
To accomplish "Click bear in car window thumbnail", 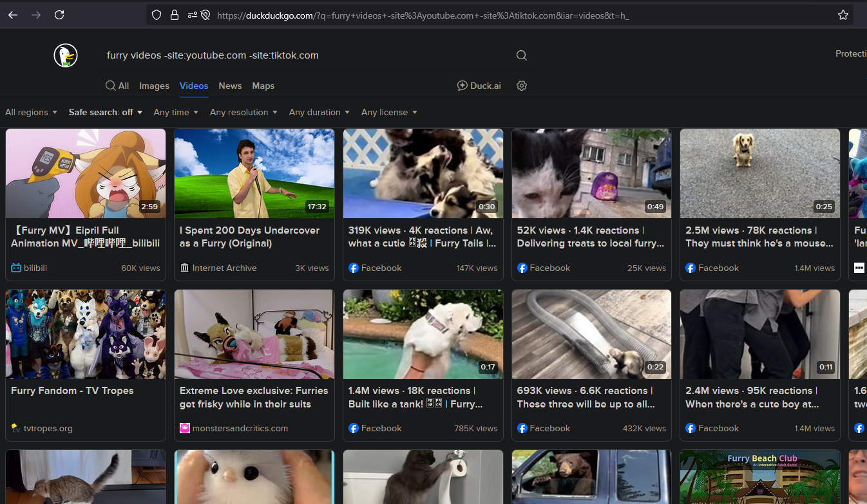I will 592,477.
